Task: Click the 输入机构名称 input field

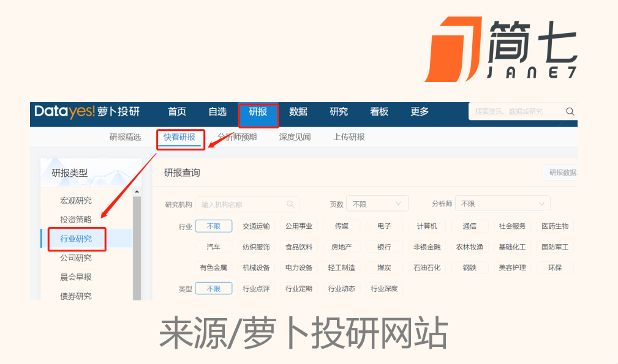Action: point(247,204)
